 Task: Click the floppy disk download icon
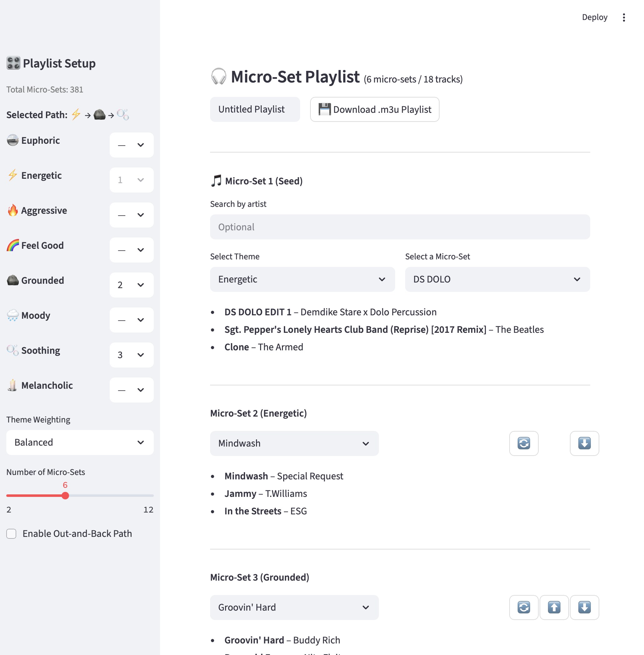[x=325, y=109]
